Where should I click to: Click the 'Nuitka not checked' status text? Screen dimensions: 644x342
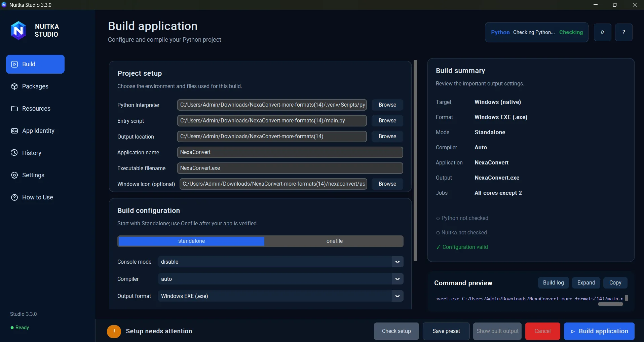pyautogui.click(x=464, y=233)
